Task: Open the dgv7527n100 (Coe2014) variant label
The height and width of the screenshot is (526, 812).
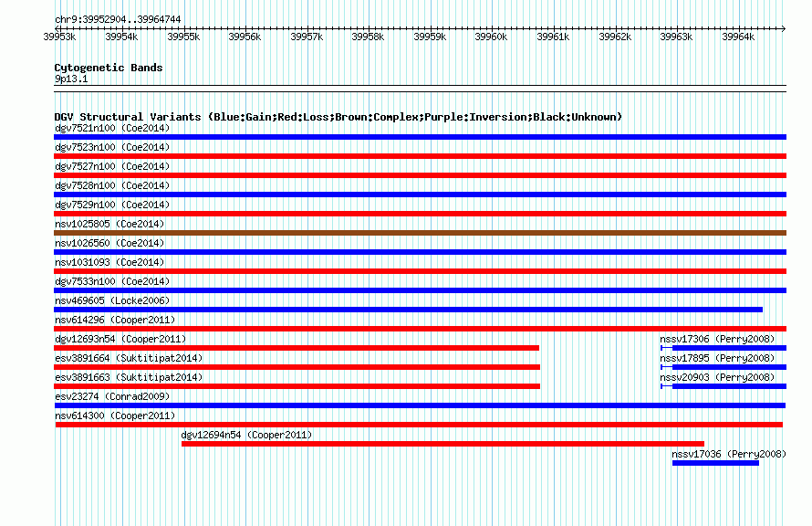Action: 112,166
